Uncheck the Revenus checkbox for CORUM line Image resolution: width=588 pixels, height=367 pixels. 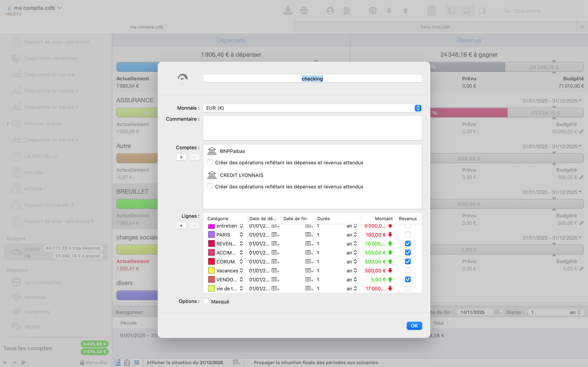(408, 261)
